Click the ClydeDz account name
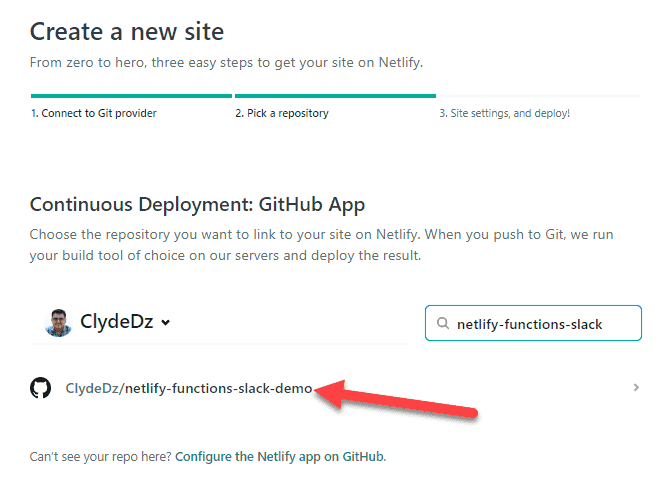This screenshot has height=485, width=669. pos(116,322)
